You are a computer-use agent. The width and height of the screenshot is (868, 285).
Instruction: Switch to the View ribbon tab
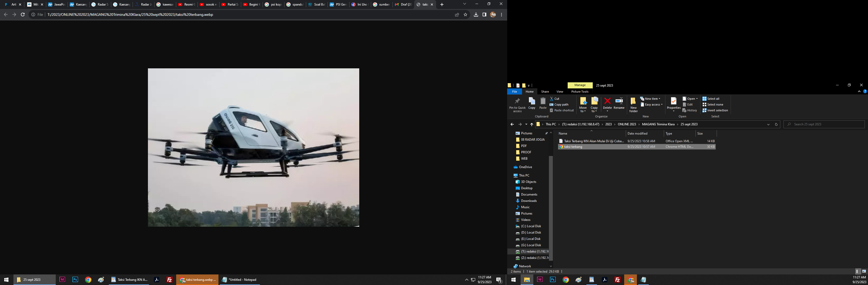pos(560,92)
